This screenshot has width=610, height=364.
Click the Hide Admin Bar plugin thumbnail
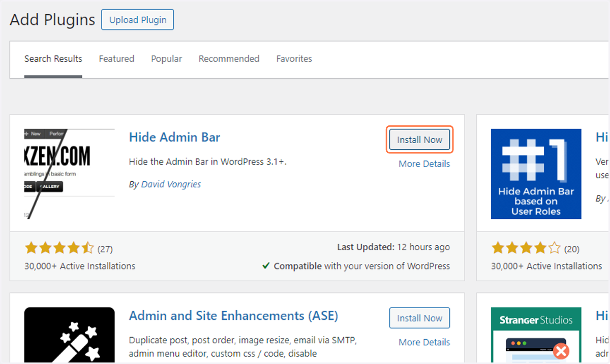[70, 174]
